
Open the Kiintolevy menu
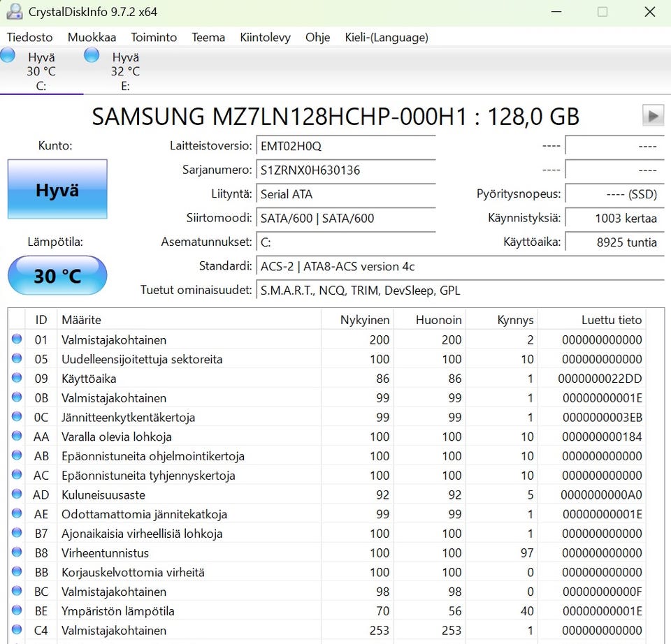(x=265, y=37)
